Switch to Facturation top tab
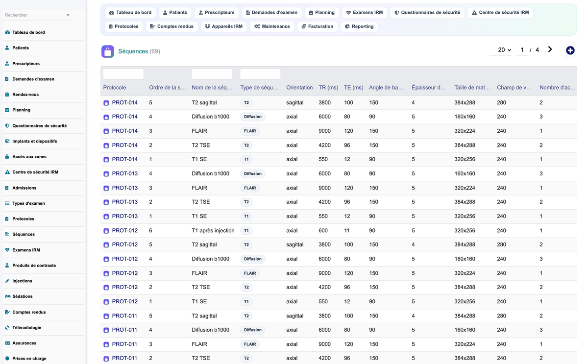Screen dimensions: 588x364 tap(317, 26)
